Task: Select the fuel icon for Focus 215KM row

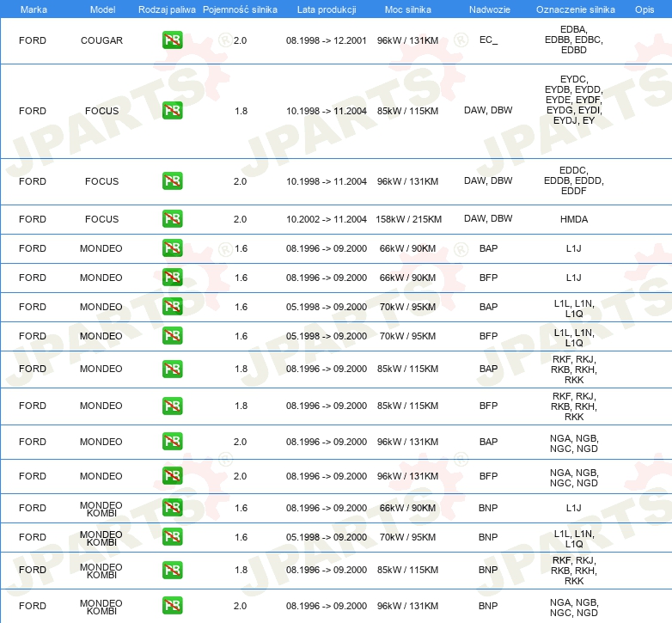Action: click(x=172, y=219)
